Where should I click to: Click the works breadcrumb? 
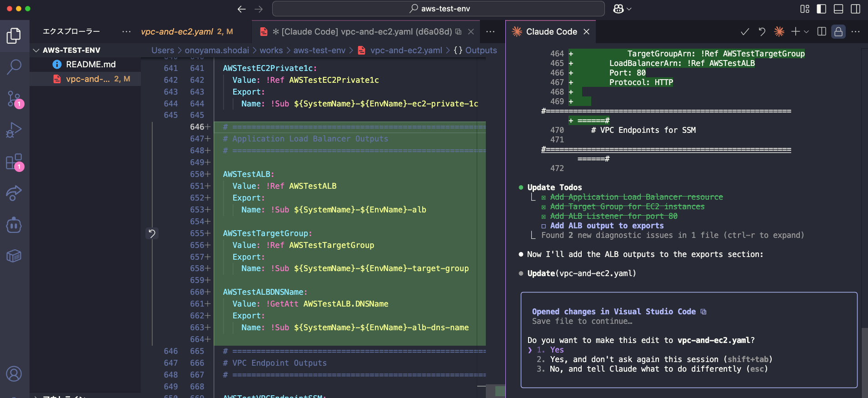271,50
